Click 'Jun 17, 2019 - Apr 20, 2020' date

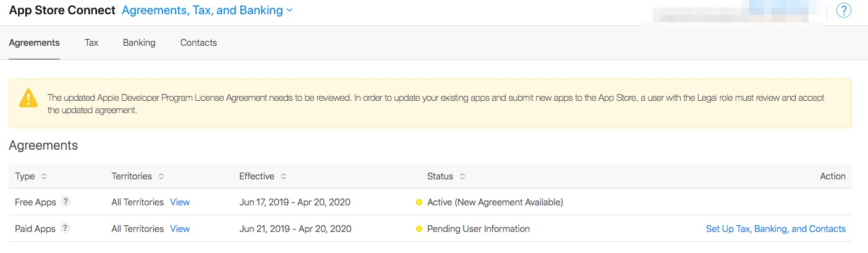pos(296,202)
